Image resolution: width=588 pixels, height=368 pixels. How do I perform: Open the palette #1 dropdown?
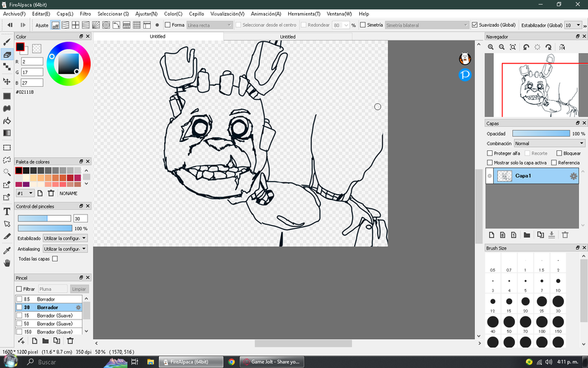[25, 193]
